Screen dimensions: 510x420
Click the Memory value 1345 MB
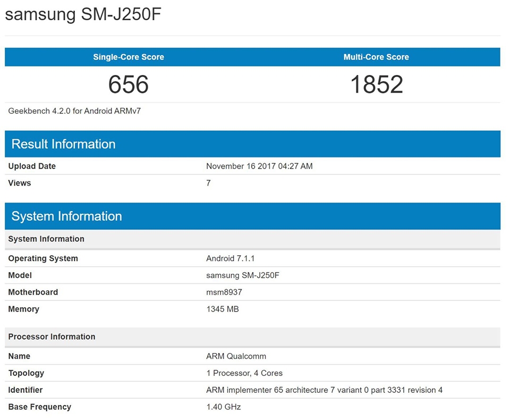tap(222, 309)
